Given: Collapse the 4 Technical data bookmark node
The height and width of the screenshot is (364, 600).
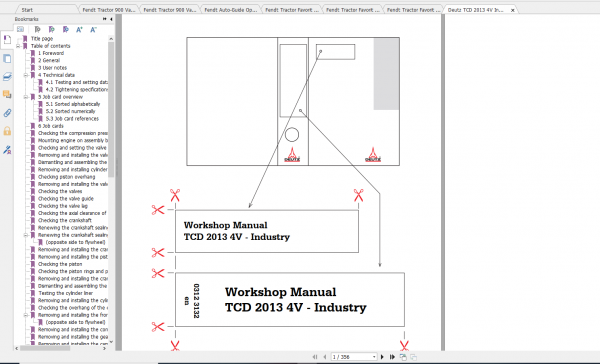Looking at the screenshot, I should pos(26,75).
